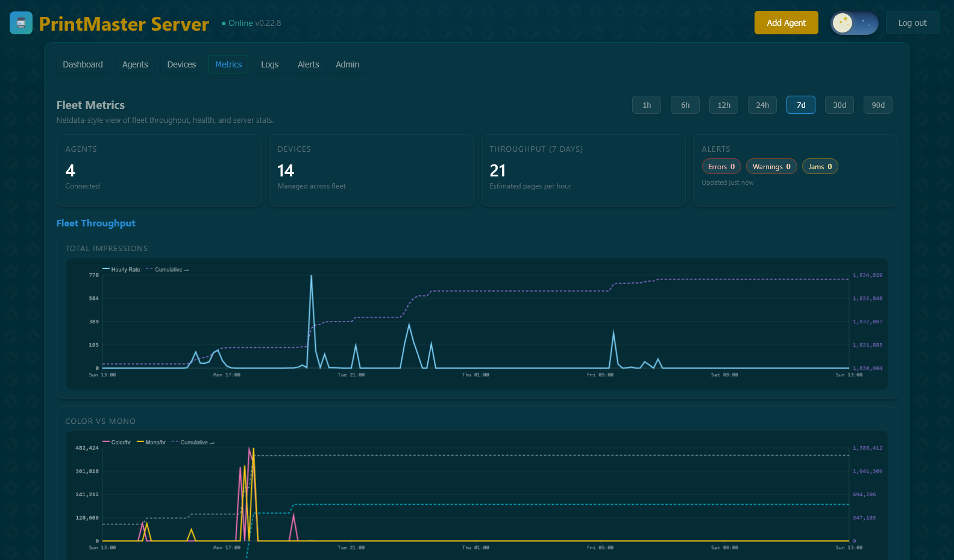Switch to the Agents tab
This screenshot has height=560, width=954.
(135, 64)
